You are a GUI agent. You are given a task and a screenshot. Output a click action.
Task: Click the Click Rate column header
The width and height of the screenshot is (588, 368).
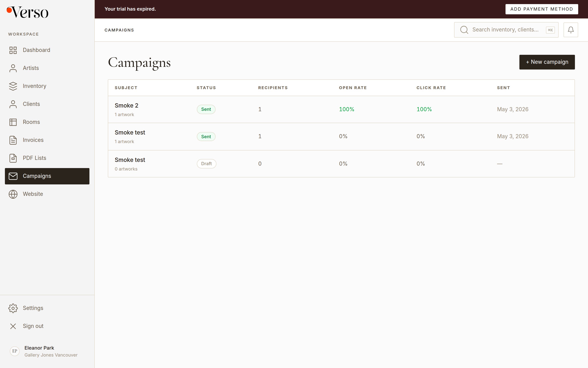(431, 88)
